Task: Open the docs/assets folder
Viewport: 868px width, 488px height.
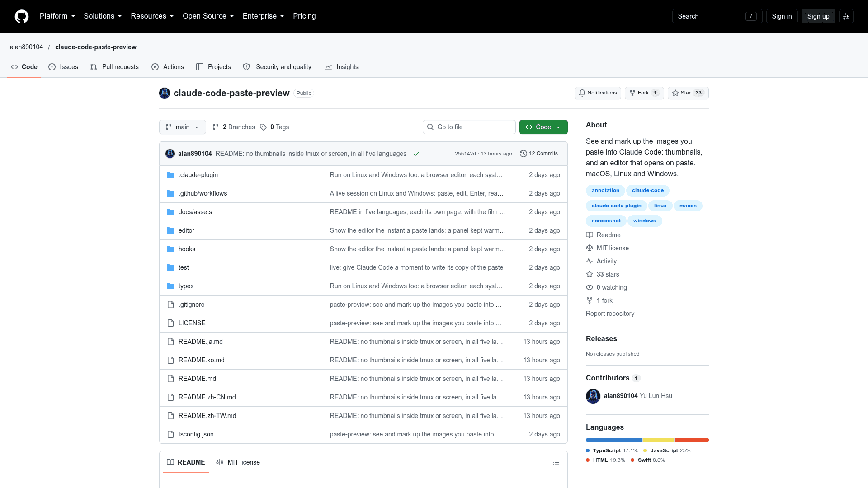Action: point(195,212)
